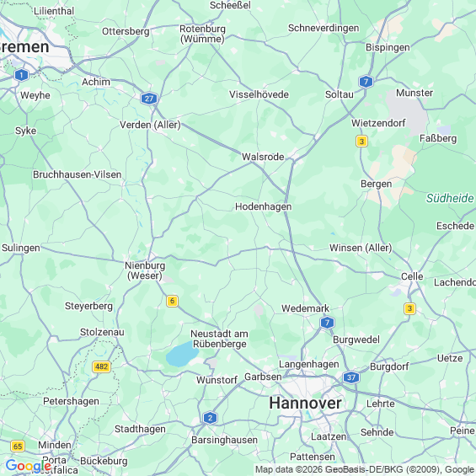Click the A7 shield near Soltau
Viewport: 476px width, 476px height.
click(366, 82)
